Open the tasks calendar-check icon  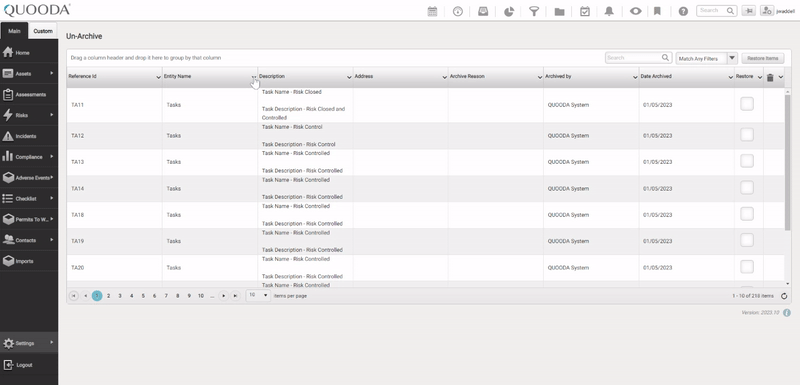click(x=585, y=11)
